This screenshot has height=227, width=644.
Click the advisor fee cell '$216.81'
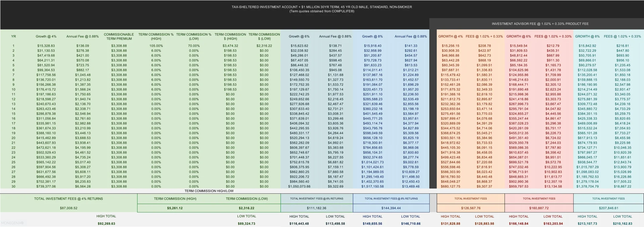(x=623, y=46)
